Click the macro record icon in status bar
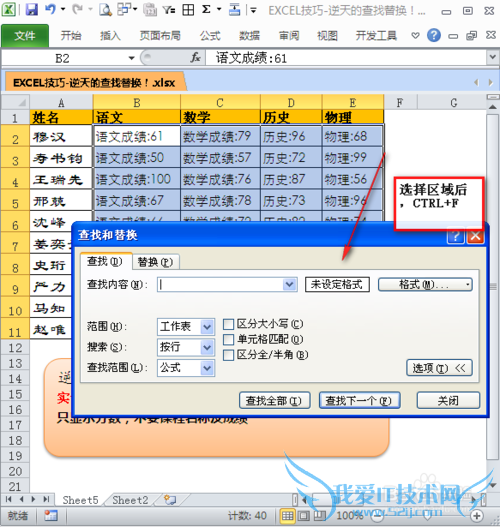This screenshot has width=500, height=527. pos(51,515)
